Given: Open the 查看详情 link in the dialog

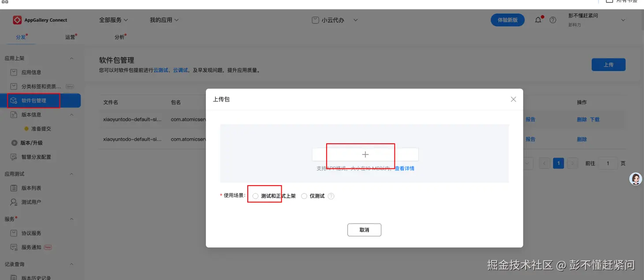Looking at the screenshot, I should (x=405, y=168).
